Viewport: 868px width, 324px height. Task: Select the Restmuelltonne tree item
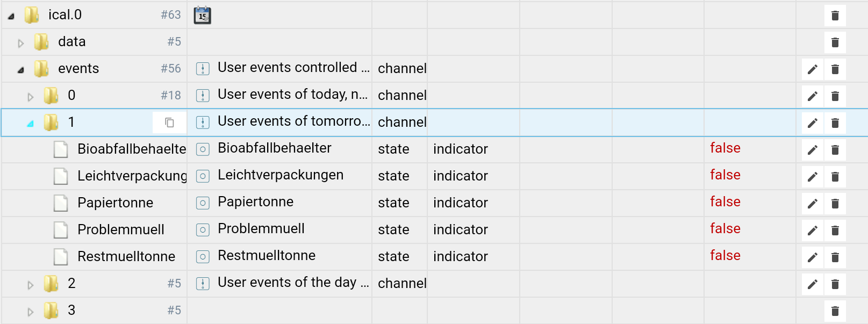pos(126,256)
